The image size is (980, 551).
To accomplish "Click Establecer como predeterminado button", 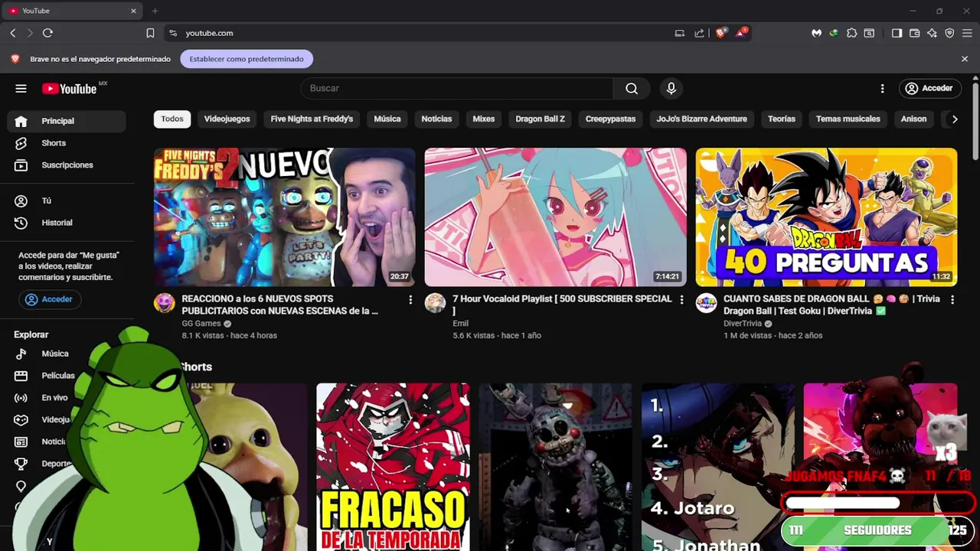I will pyautogui.click(x=247, y=59).
